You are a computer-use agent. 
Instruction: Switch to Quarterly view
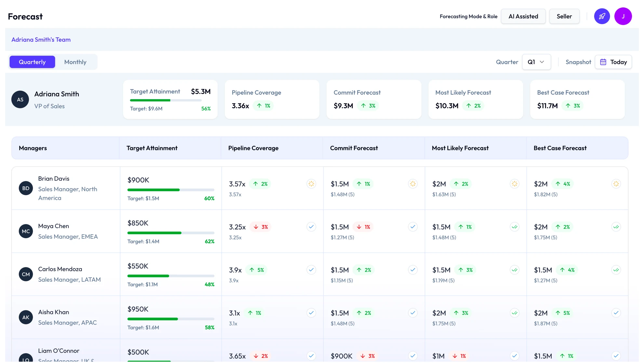[x=32, y=62]
